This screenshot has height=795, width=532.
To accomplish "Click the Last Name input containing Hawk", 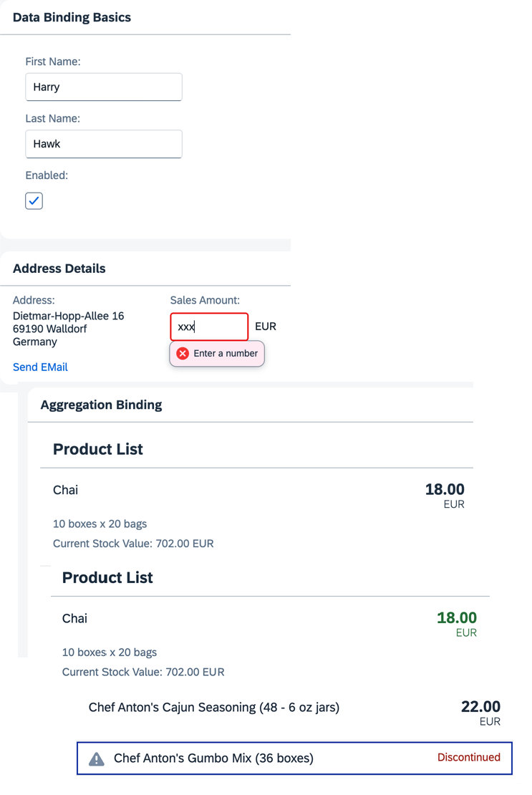I will [x=103, y=144].
